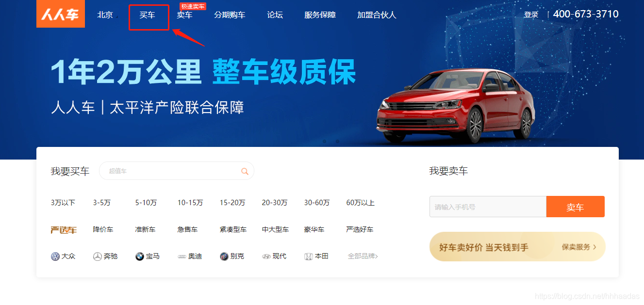Open the 北京 city dropdown
Viewport: 644px width, 305px height.
click(106, 15)
